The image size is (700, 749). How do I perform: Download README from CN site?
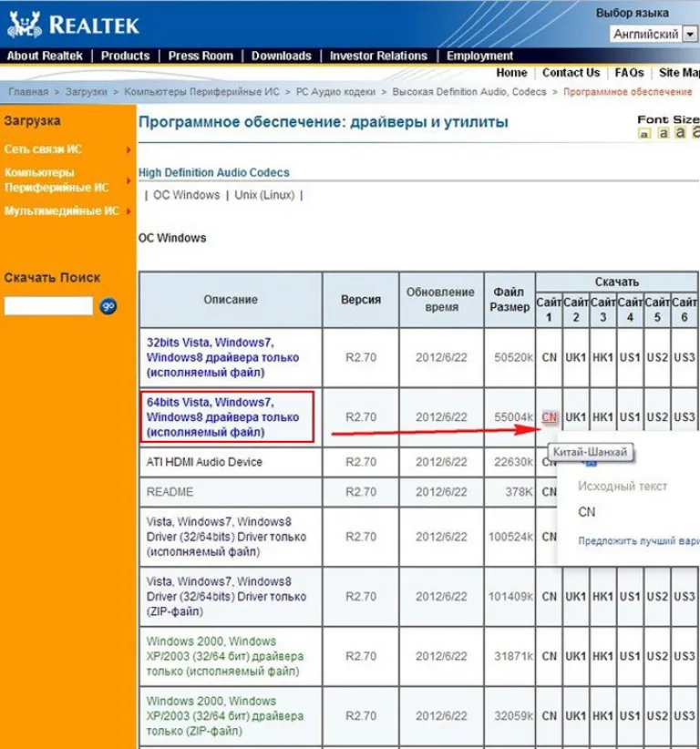point(549,492)
